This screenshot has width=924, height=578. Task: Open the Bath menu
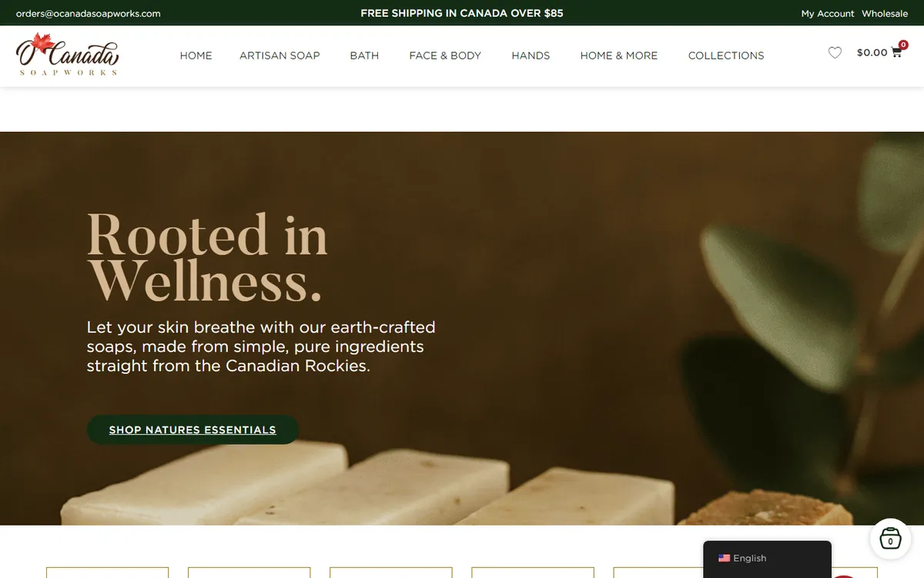(364, 55)
